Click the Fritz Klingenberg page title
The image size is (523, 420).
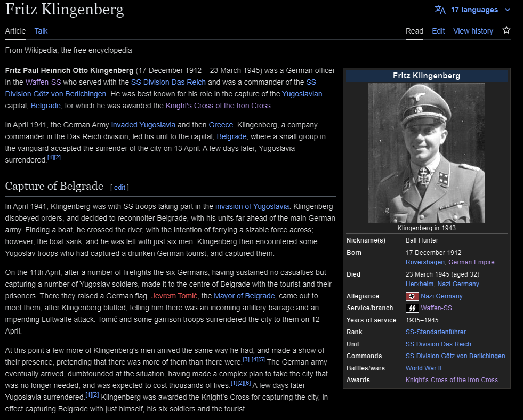(x=65, y=10)
